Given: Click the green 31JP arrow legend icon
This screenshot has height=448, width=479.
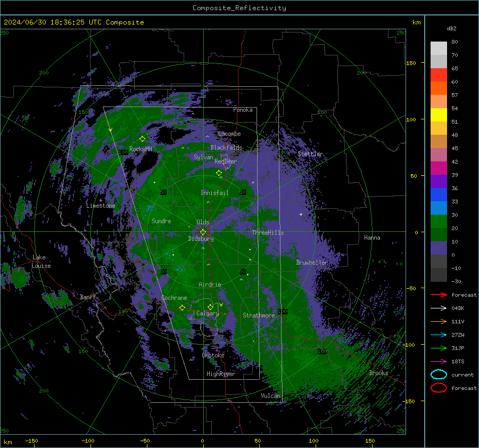Looking at the screenshot, I should [x=439, y=348].
